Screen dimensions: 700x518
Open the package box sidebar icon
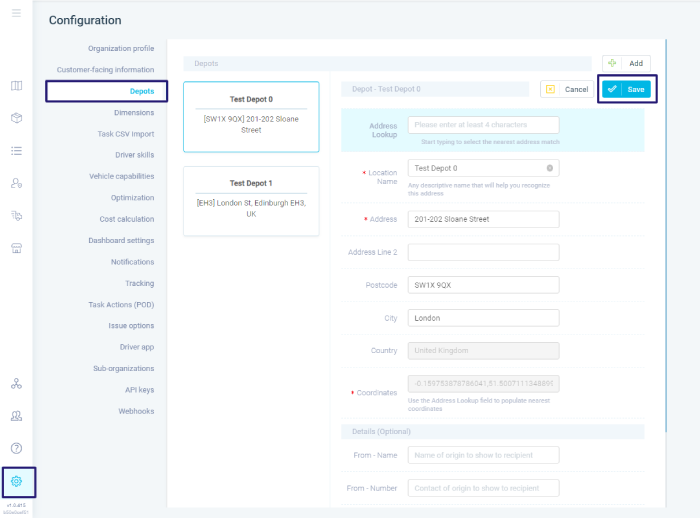[x=17, y=118]
